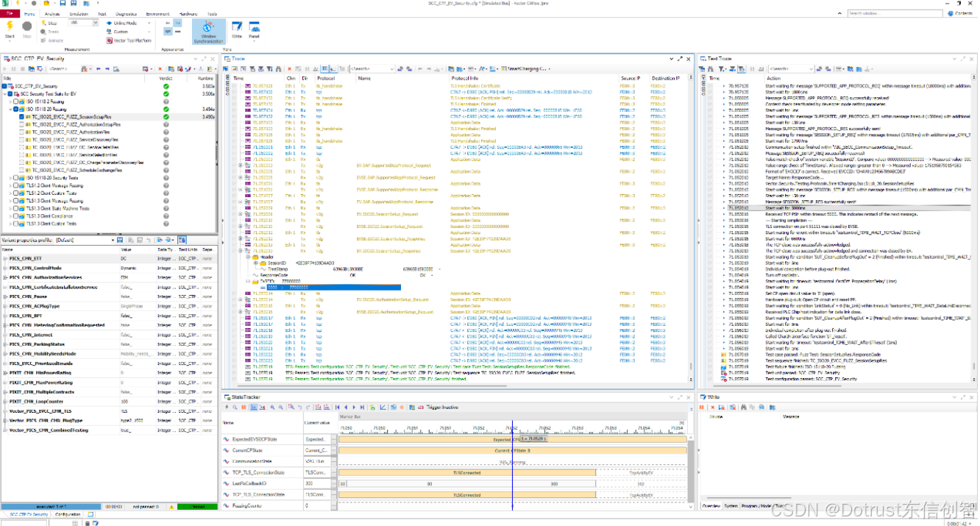Click the save icon in the quick access toolbar

pos(63,4)
